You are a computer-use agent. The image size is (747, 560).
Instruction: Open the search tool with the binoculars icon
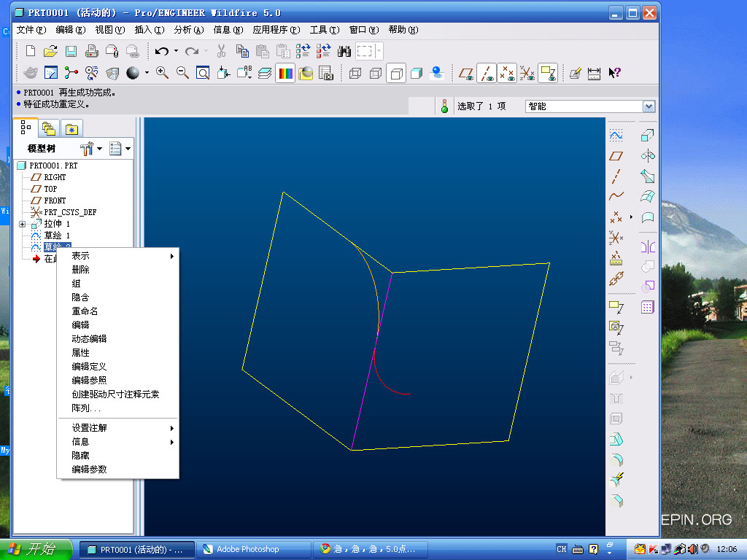click(x=344, y=50)
